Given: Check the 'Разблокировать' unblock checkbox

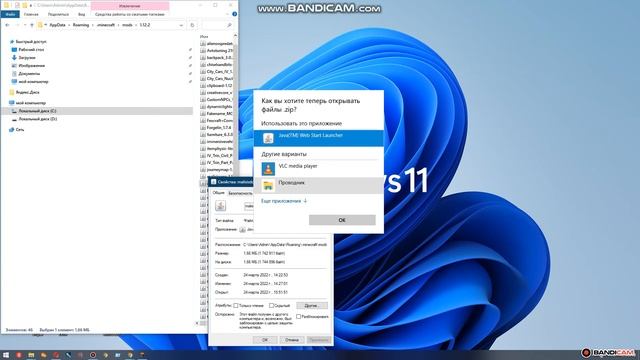Looking at the screenshot, I should (x=298, y=316).
